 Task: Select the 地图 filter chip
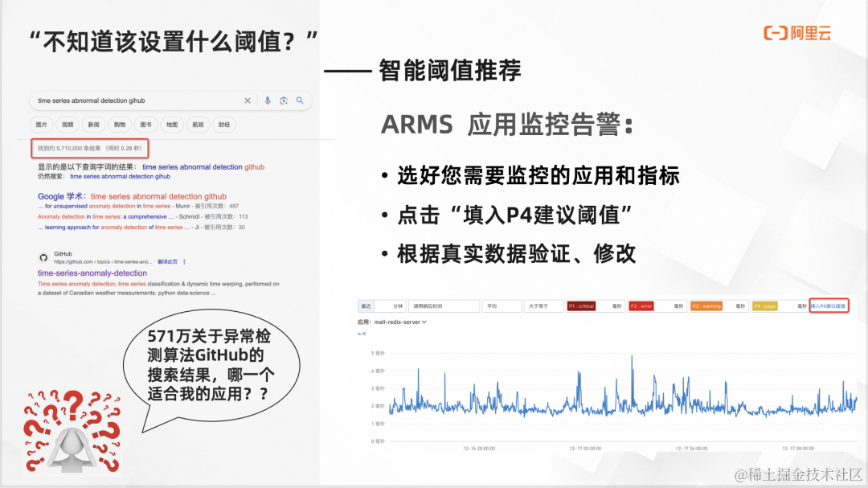(172, 125)
